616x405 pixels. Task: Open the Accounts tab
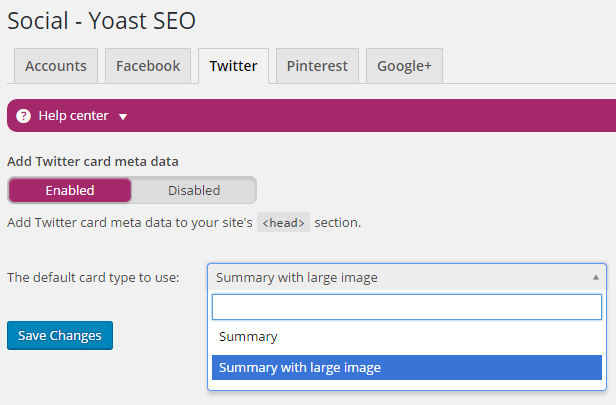[x=56, y=66]
